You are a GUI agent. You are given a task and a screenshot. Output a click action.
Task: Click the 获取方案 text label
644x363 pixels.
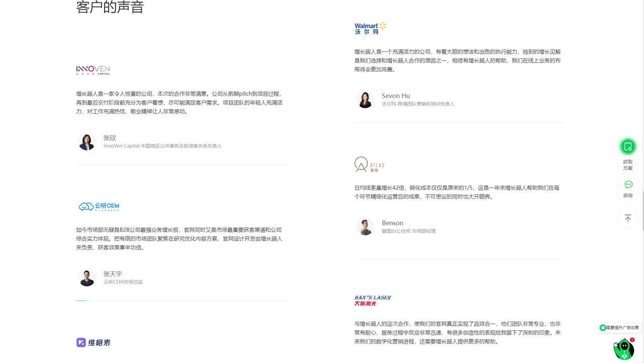627,165
